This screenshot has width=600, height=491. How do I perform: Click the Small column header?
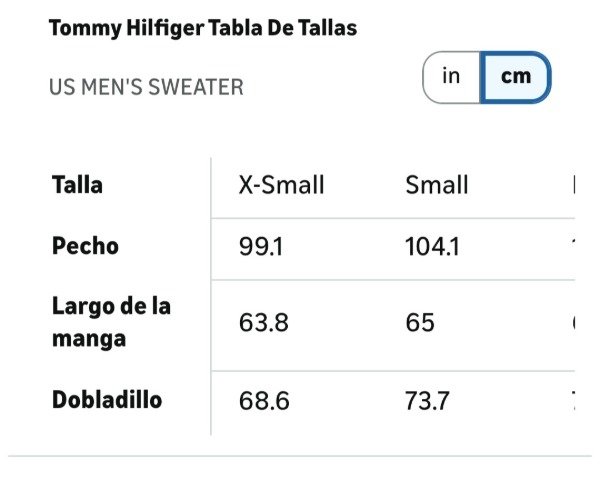point(437,185)
